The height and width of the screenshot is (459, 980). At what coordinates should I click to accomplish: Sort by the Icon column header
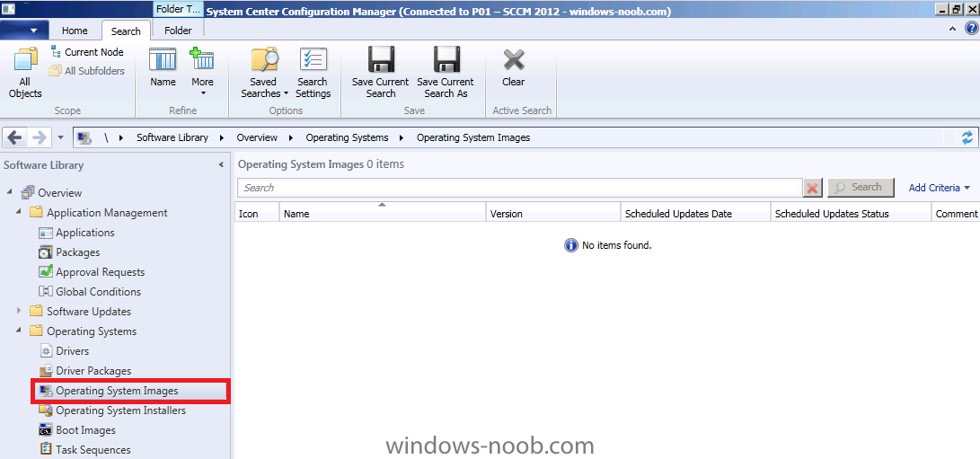coord(257,213)
